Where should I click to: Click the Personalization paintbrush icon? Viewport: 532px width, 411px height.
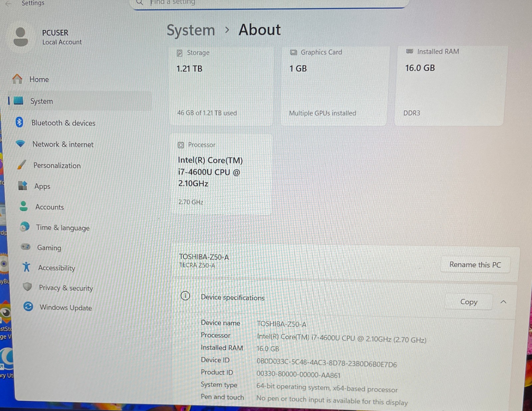(21, 165)
